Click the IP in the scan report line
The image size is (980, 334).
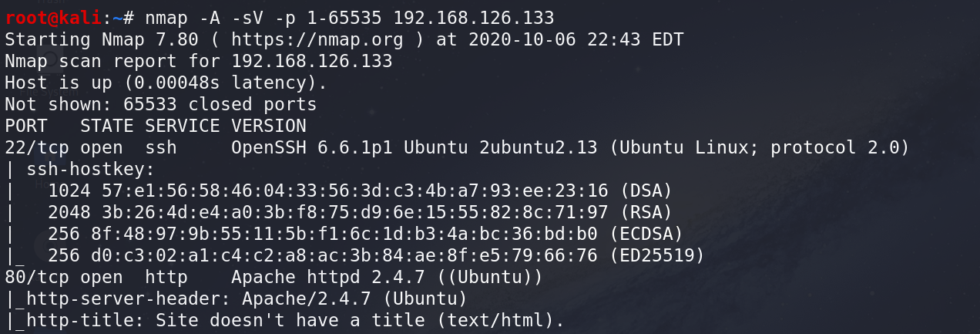(311, 60)
